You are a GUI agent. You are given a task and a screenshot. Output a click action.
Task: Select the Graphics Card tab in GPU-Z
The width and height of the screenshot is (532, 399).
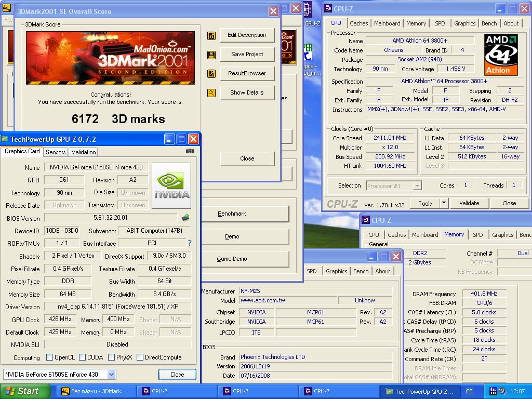[22, 151]
